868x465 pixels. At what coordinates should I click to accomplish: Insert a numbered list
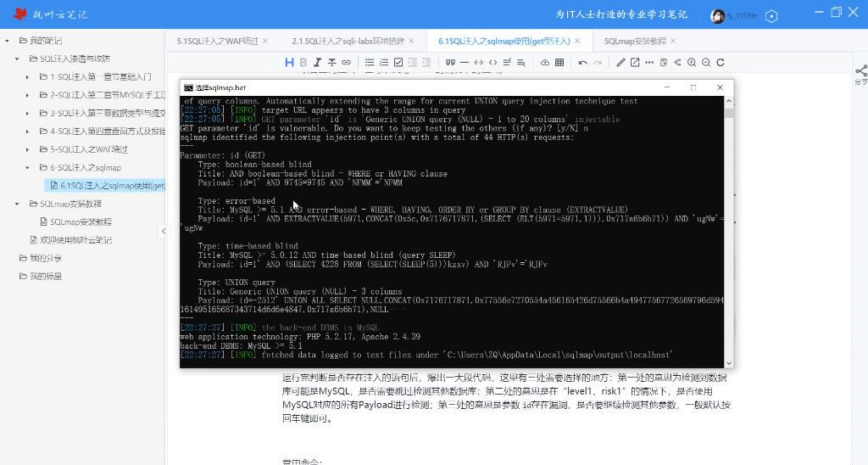pos(384,63)
